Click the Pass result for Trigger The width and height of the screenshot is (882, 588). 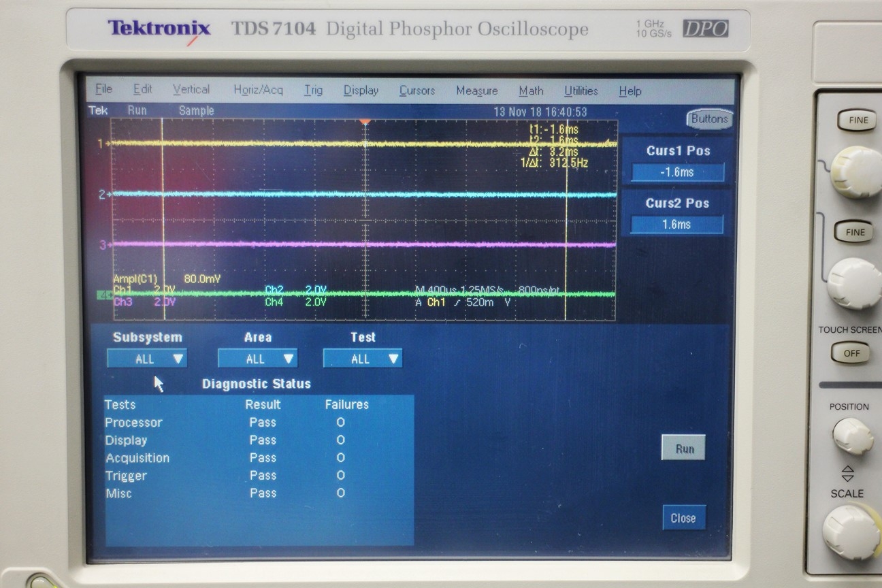263,476
